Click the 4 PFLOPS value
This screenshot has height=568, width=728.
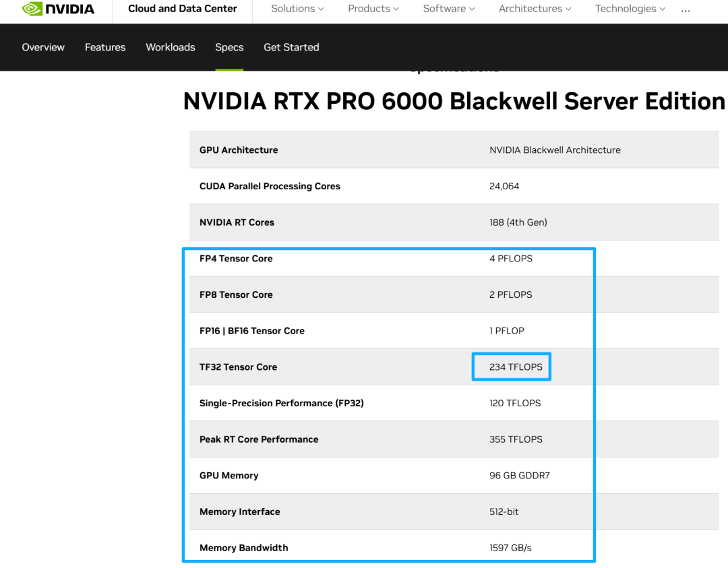[511, 259]
